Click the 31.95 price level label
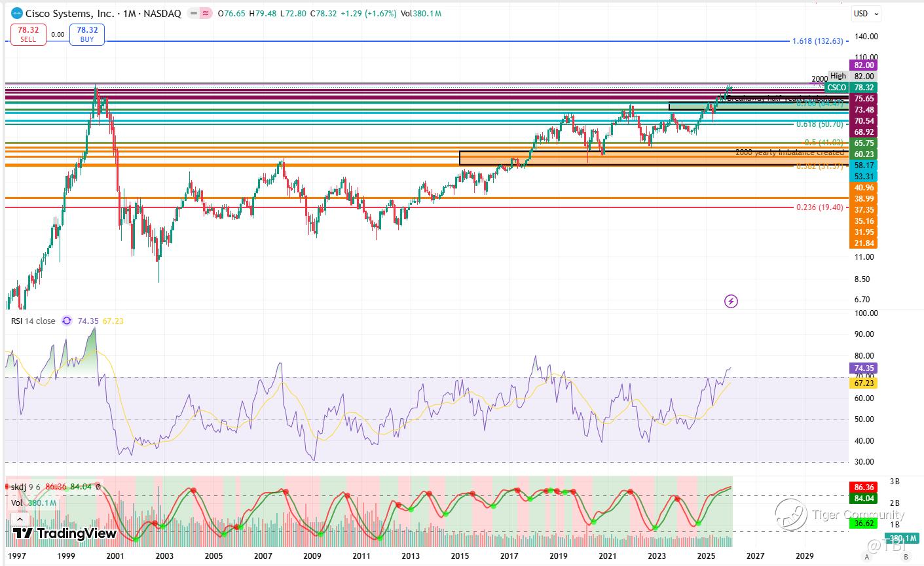The height and width of the screenshot is (566, 924). tap(862, 232)
